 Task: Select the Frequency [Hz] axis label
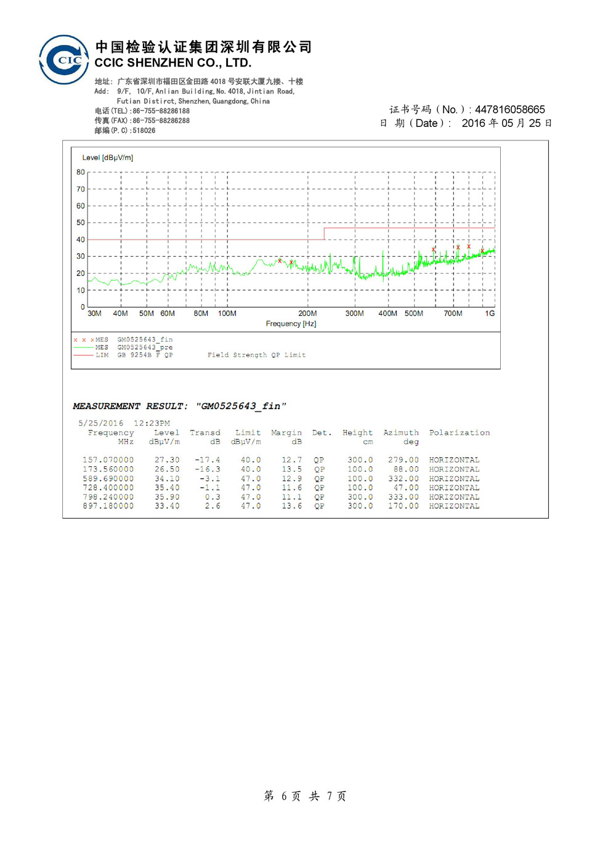(291, 324)
